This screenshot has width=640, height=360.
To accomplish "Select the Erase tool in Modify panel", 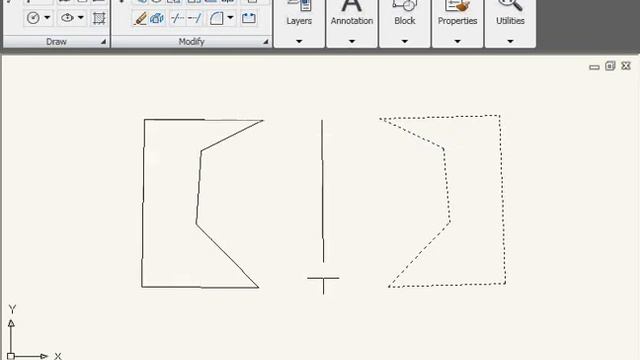I will point(140,18).
